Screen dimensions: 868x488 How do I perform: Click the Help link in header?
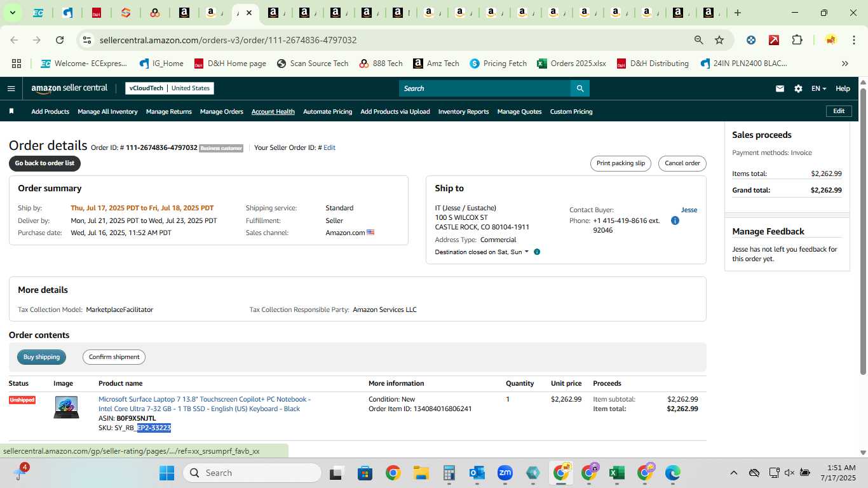tap(843, 89)
